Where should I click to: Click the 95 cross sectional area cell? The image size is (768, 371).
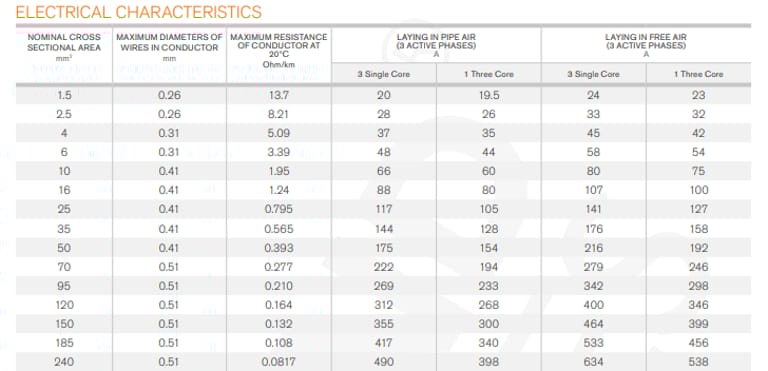(64, 286)
